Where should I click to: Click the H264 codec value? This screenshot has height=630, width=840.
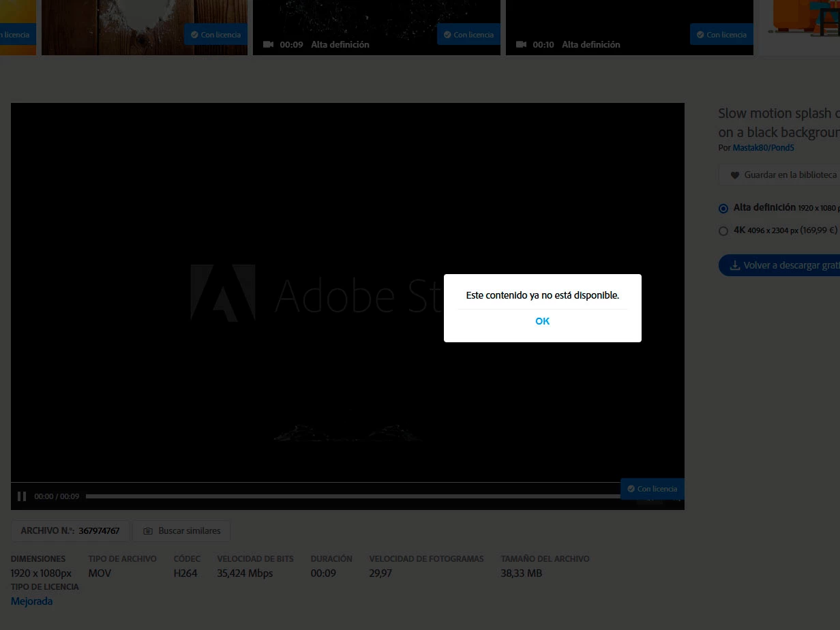(x=185, y=573)
